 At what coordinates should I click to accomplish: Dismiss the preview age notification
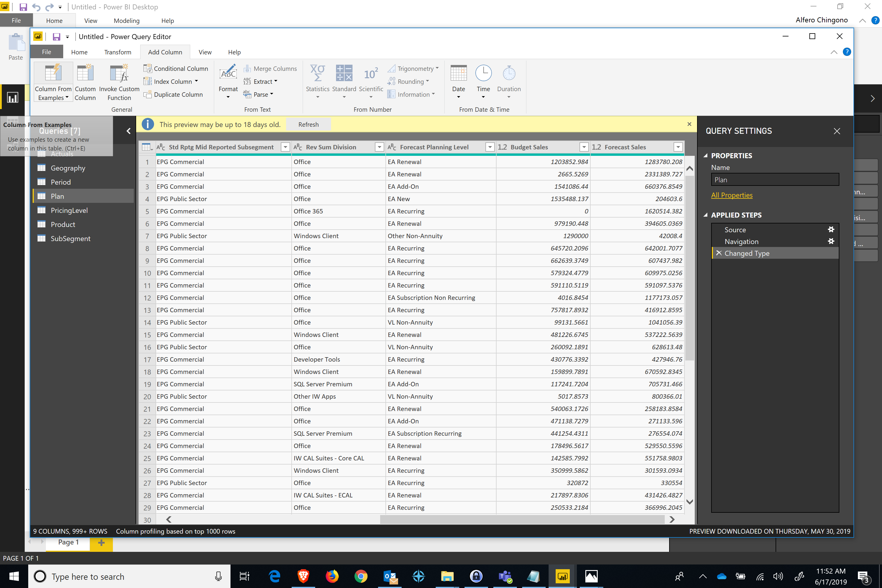[x=689, y=124]
